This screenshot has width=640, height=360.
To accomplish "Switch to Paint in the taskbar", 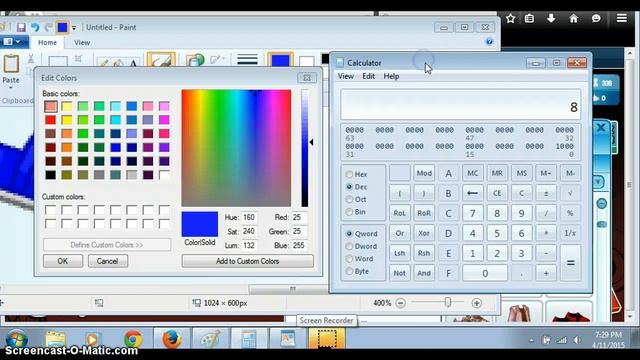I will coord(209,339).
